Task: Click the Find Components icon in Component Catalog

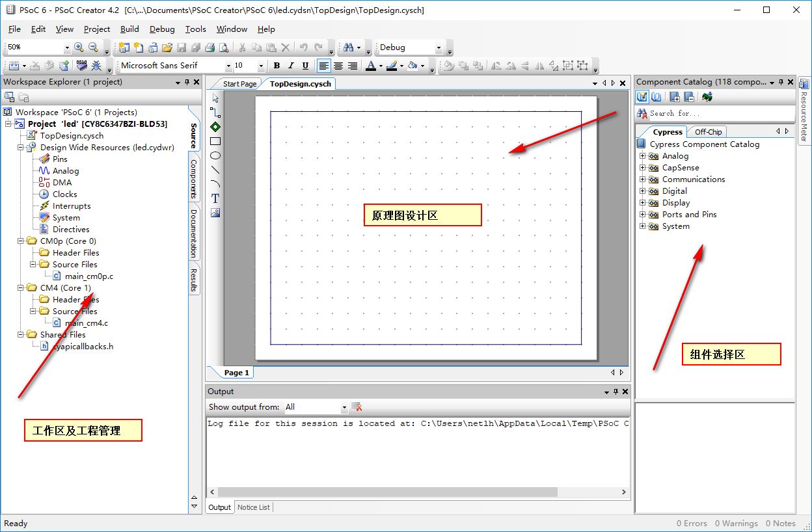Action: 707,97
